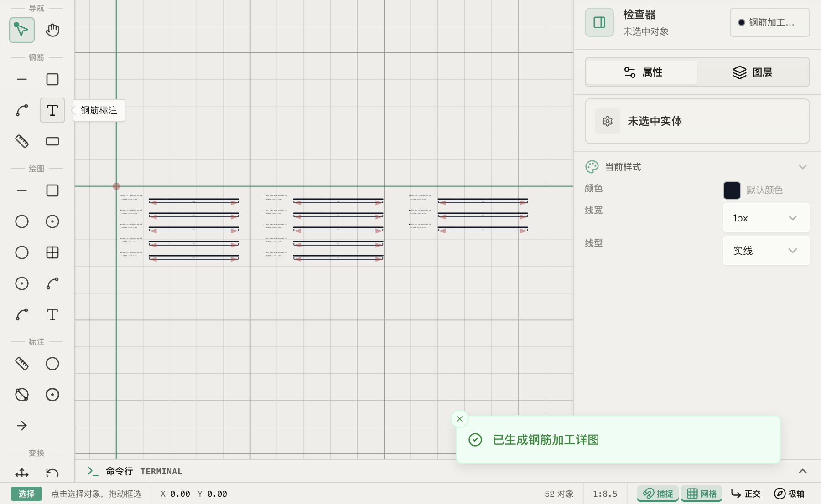This screenshot has width=821, height=504.
Task: Open the 线型 实线 dropdown
Action: (x=766, y=251)
